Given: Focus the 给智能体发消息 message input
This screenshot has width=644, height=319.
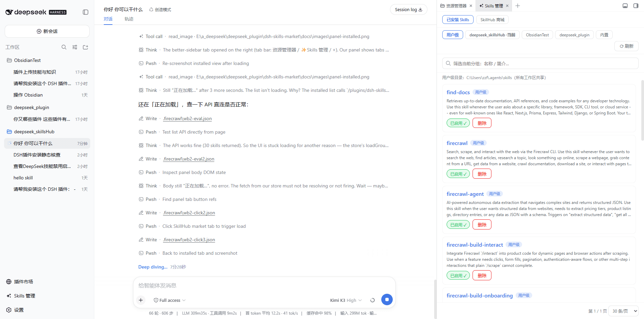Looking at the screenshot, I should [264, 285].
